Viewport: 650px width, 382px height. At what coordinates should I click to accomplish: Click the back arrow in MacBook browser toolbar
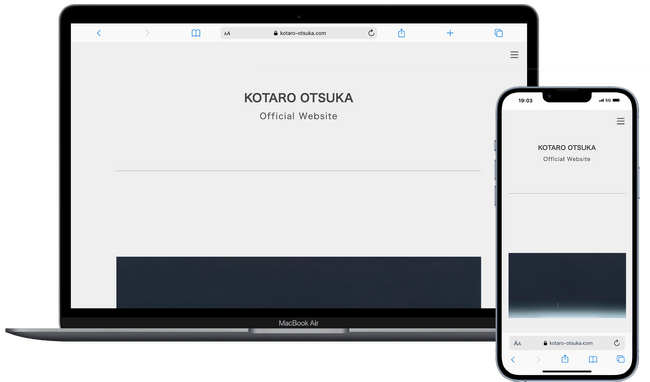click(99, 33)
